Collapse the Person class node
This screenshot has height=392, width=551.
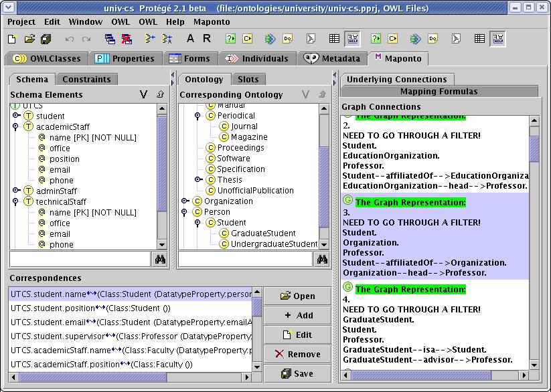[184, 212]
